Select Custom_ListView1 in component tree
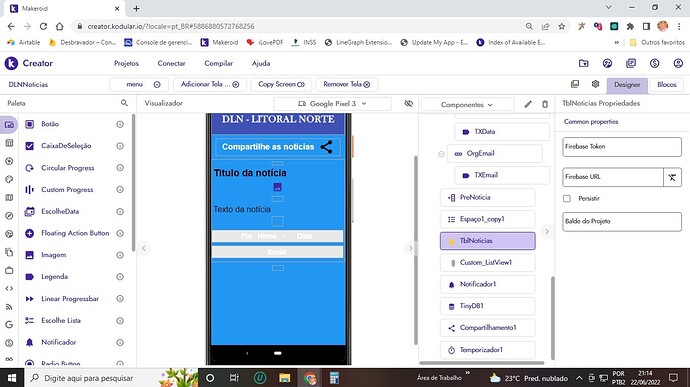Image resolution: width=690 pixels, height=387 pixels. [488, 263]
